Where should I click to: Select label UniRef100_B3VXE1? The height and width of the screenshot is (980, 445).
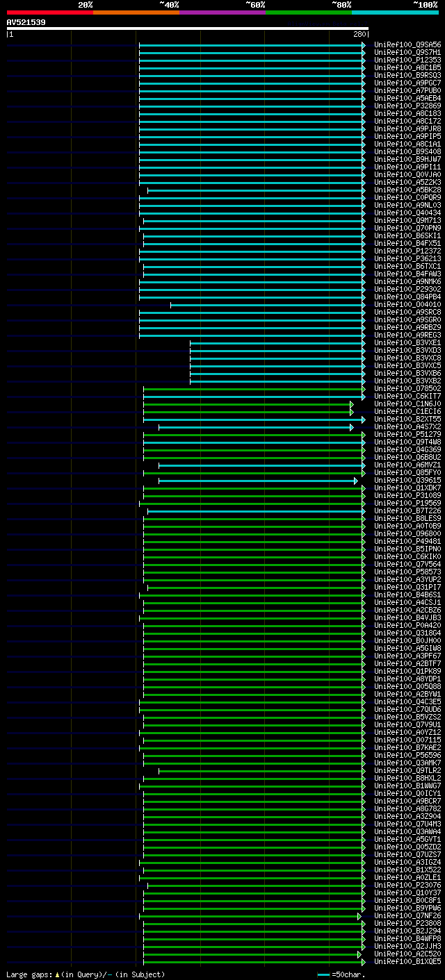coord(407,342)
